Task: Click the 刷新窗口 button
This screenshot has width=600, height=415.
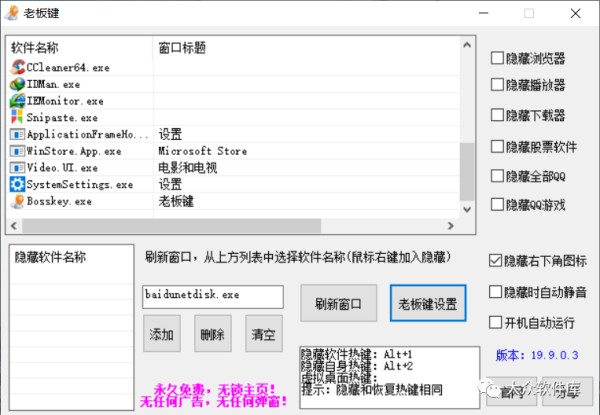Action: click(338, 303)
